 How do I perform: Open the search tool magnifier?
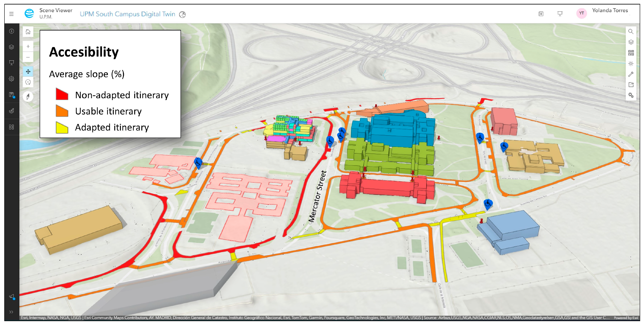[x=631, y=32]
